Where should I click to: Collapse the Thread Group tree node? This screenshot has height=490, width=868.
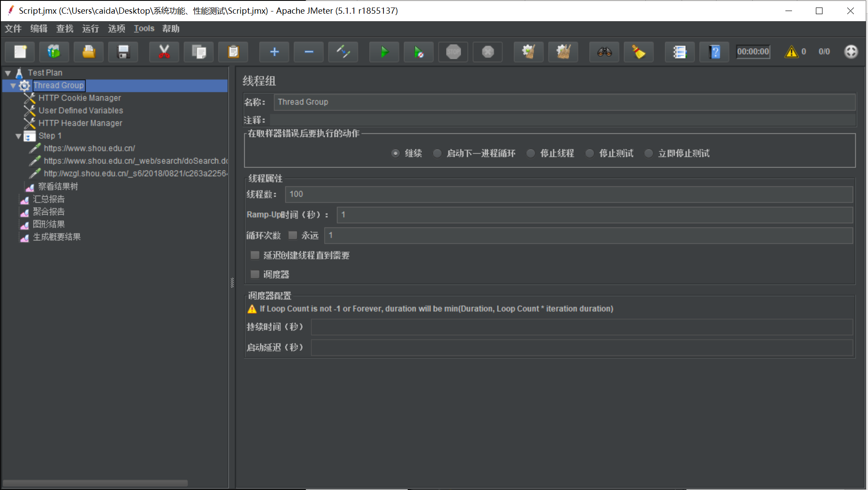point(13,86)
